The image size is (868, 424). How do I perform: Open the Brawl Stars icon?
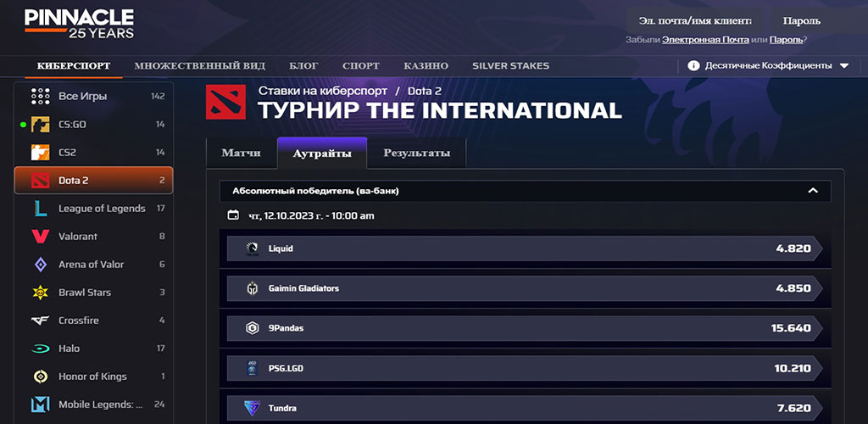pyautogui.click(x=41, y=293)
